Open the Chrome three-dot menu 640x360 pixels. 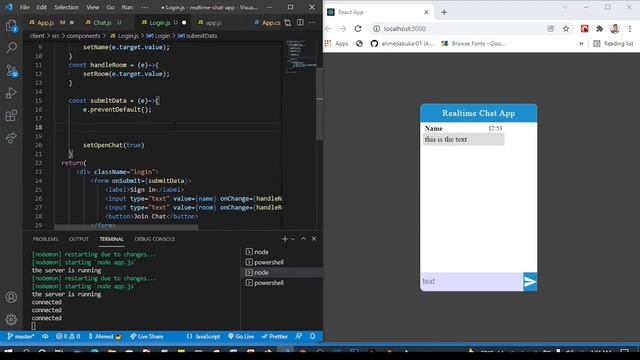(x=630, y=29)
